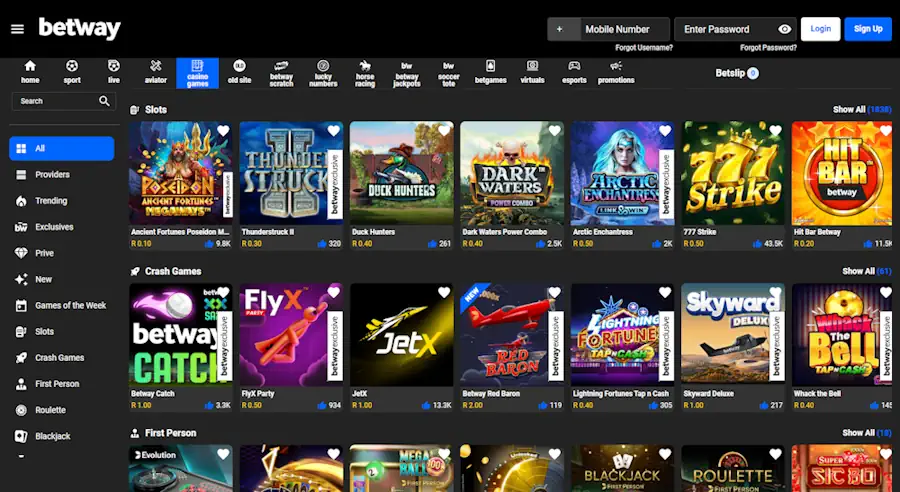Show all Crash Games
The height and width of the screenshot is (492, 900).
(x=866, y=271)
